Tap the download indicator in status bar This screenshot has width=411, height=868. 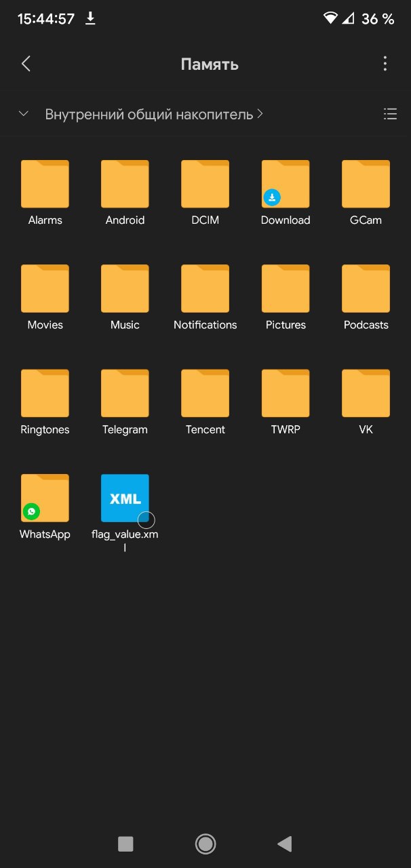[90, 18]
